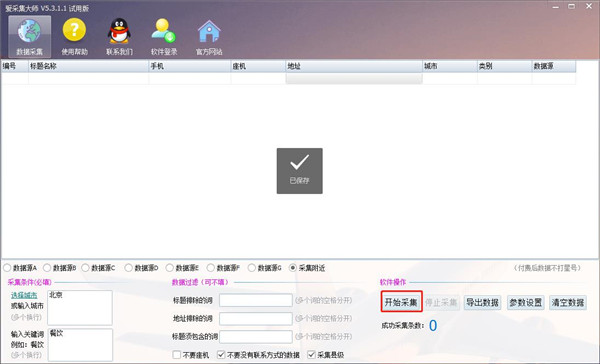
Task: Select the 数据源B radio button
Action: [47, 268]
